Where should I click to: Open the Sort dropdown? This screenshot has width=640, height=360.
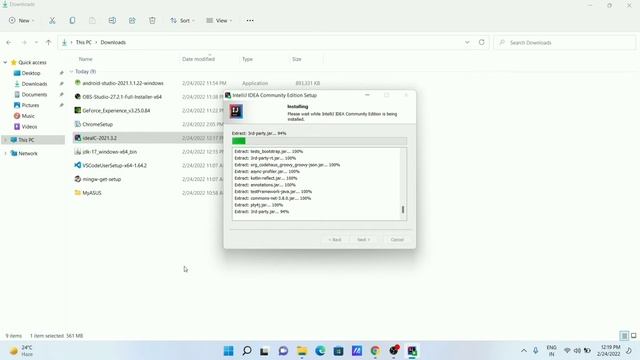point(182,20)
